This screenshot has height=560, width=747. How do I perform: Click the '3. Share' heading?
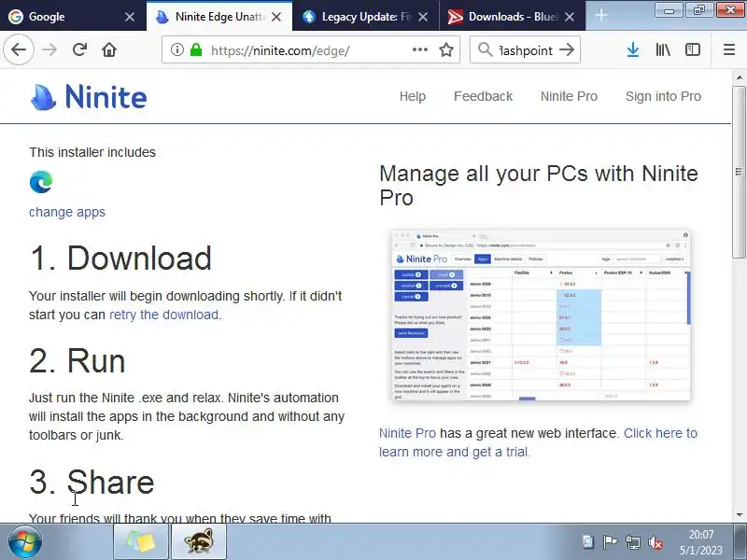point(92,482)
